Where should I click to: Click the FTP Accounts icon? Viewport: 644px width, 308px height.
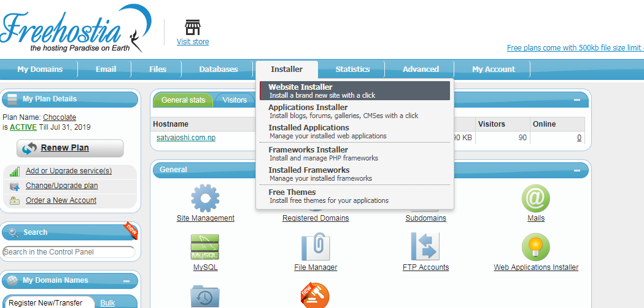click(x=425, y=247)
